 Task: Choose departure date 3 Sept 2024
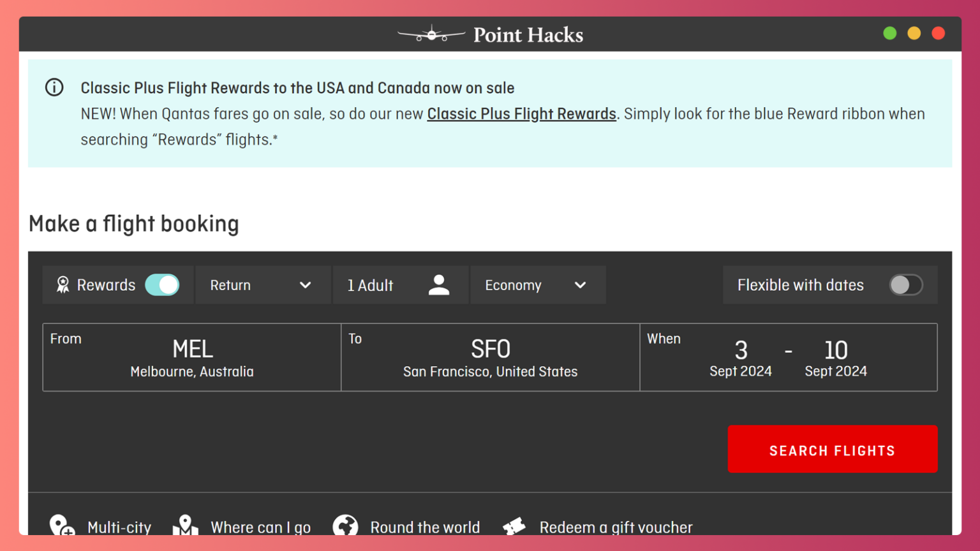pos(741,358)
